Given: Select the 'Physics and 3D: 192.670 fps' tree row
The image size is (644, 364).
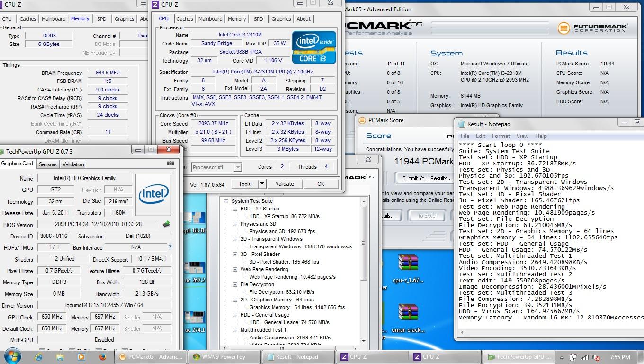Looking at the screenshot, I should (282, 231).
